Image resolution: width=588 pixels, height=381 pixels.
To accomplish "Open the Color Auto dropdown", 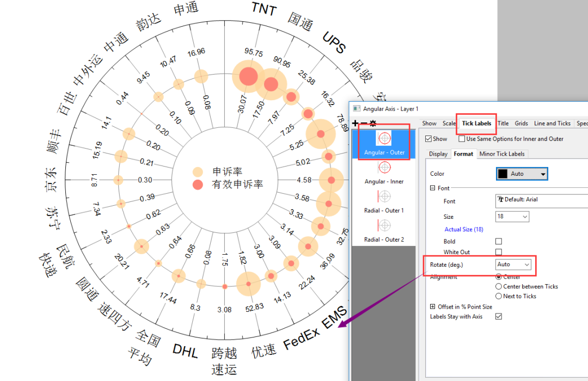I will 522,174.
